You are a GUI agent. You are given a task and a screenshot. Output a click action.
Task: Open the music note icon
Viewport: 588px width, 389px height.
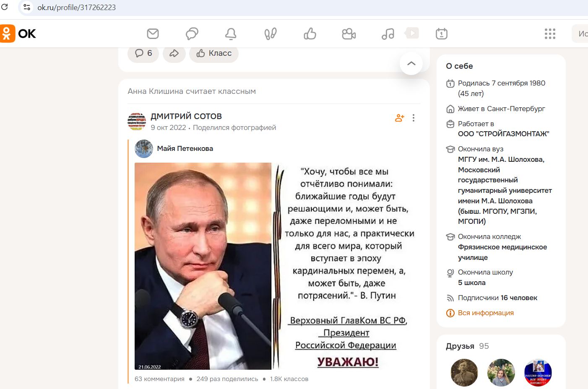pyautogui.click(x=388, y=34)
